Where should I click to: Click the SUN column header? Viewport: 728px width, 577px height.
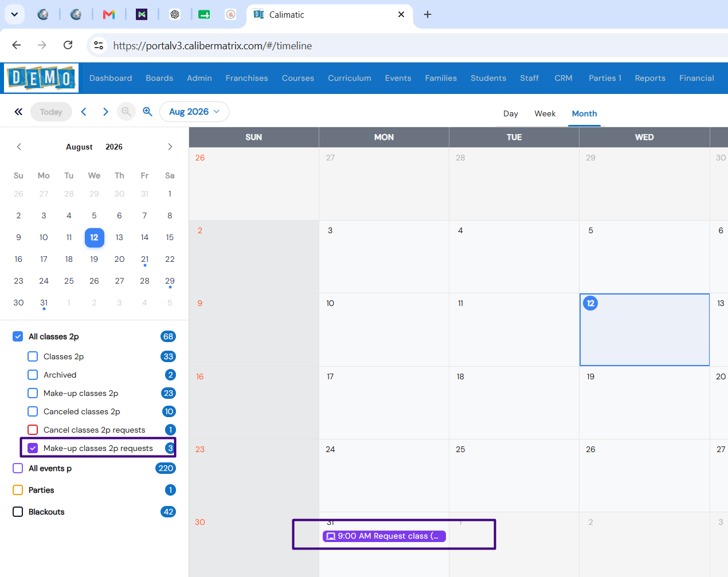pos(254,137)
